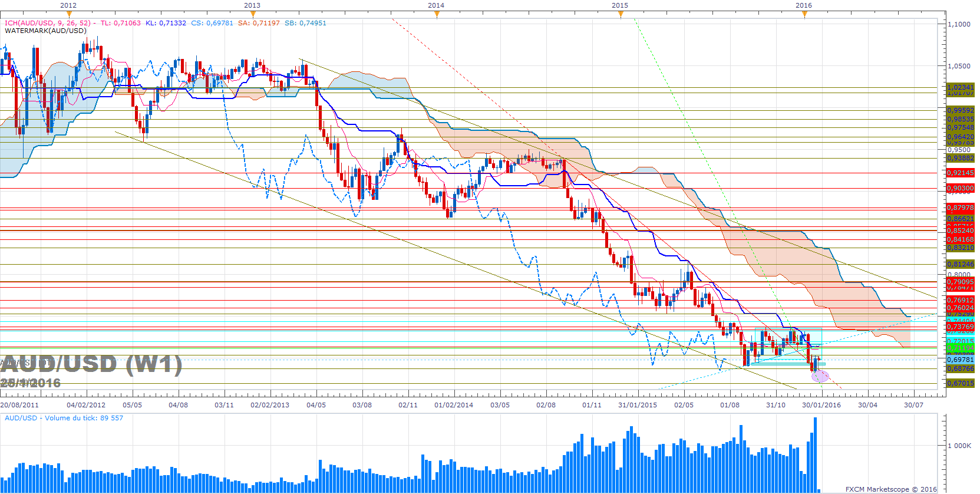This screenshot has width=980, height=494.
Task: Click the 03/08 date on time axis
Action: coord(362,405)
